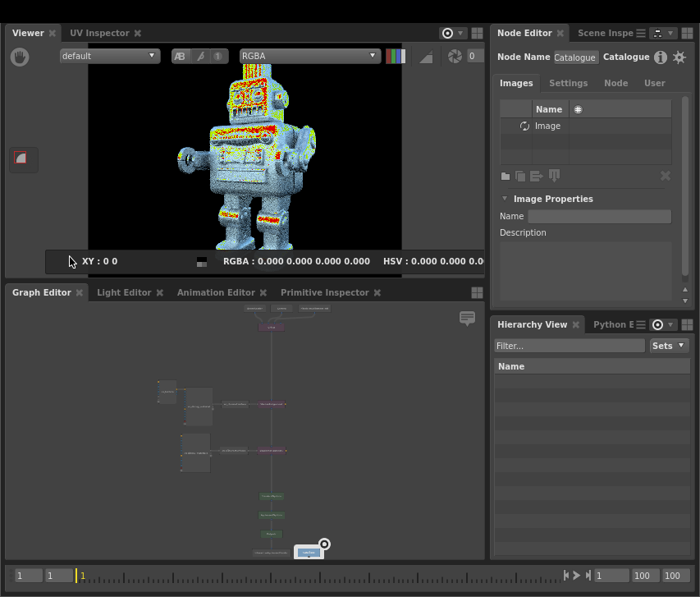Switch to the Light Editor tab

(x=124, y=292)
